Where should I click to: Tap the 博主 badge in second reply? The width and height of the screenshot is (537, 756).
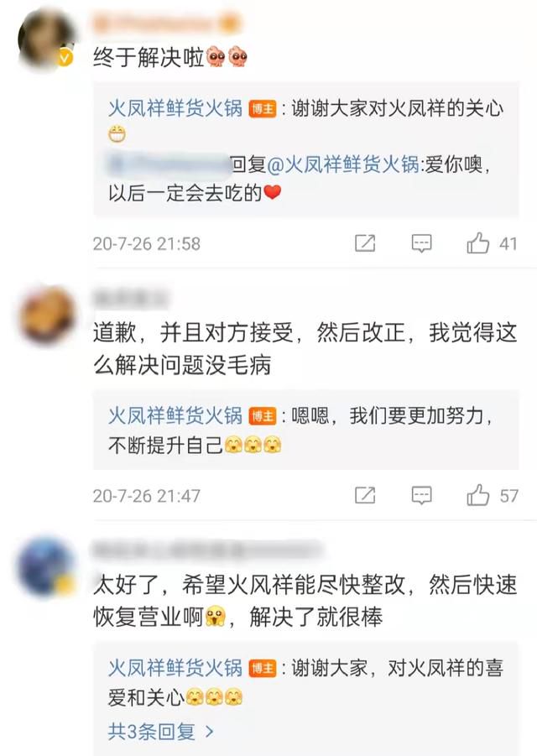pos(263,416)
